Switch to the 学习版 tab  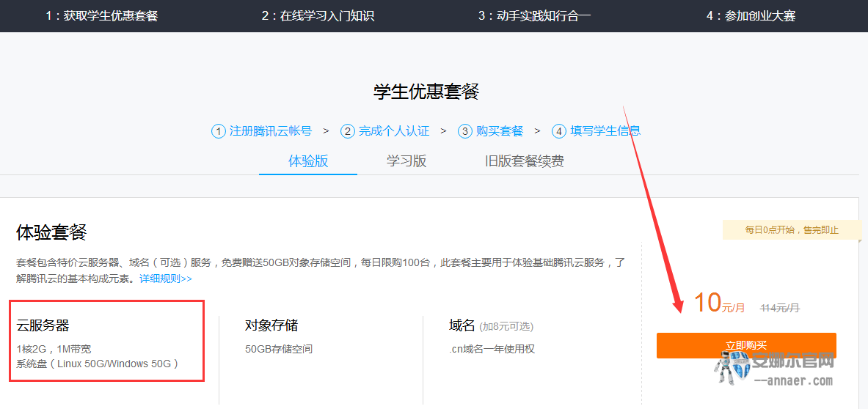coord(406,161)
